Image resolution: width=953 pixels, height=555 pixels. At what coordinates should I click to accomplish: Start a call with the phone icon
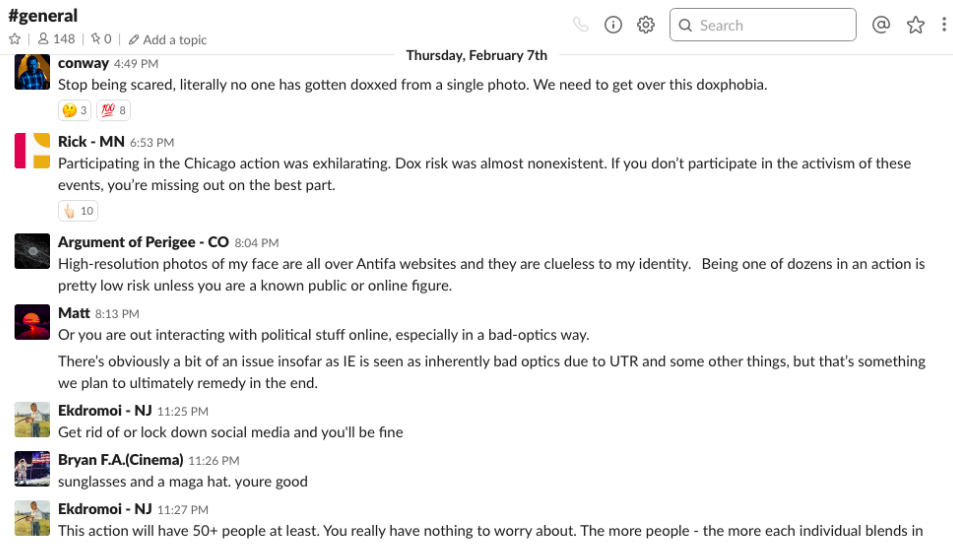(x=580, y=25)
